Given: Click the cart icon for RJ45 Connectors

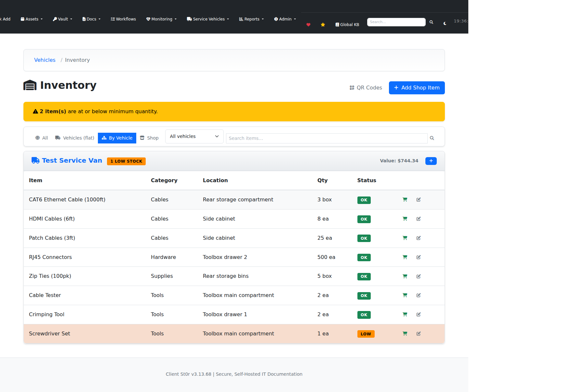Looking at the screenshot, I should 405,257.
